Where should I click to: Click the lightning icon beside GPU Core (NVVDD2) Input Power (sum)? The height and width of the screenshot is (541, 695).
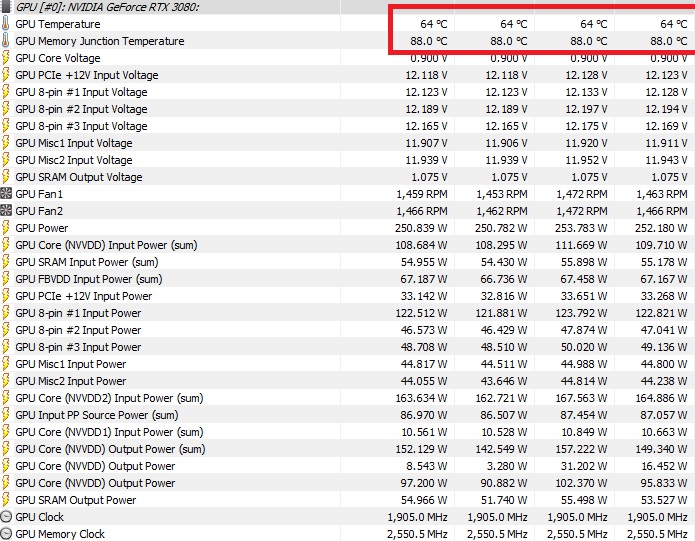[x=5, y=398]
